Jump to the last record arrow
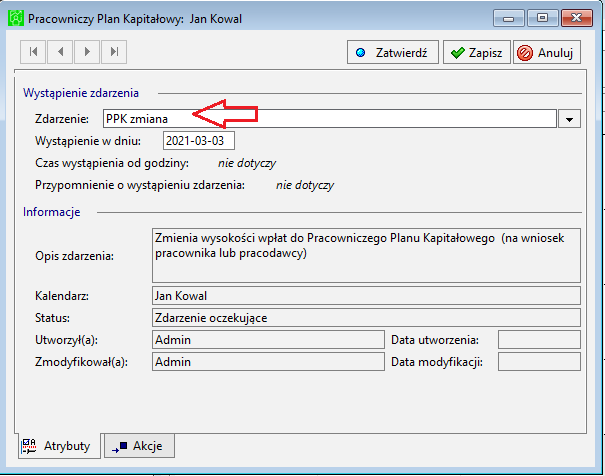 tap(114, 52)
